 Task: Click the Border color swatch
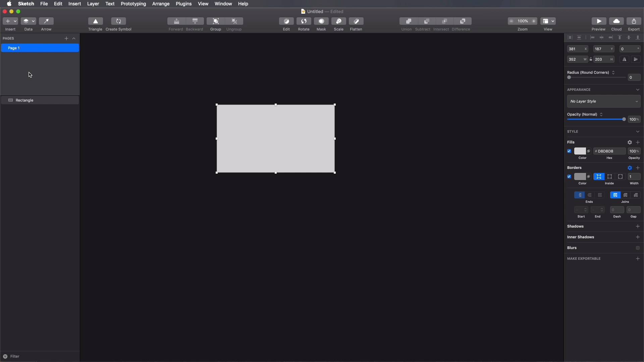pyautogui.click(x=580, y=177)
